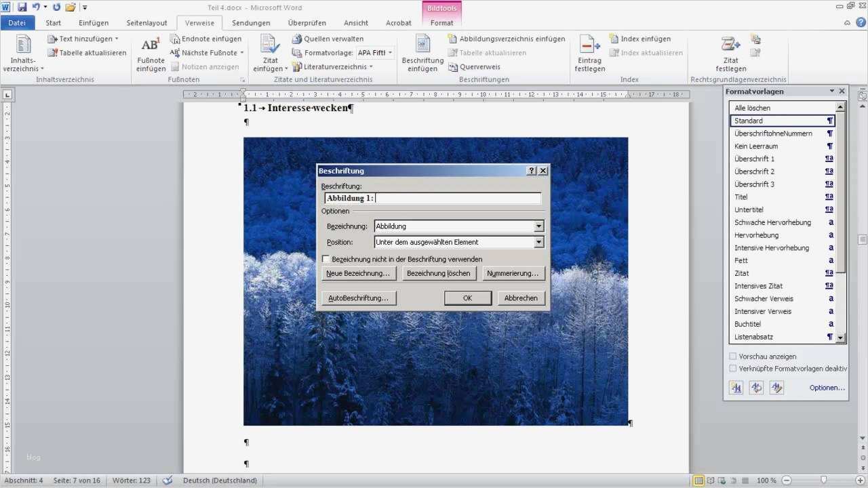
Task: Click the Neue Bezeichnung button
Action: click(x=359, y=272)
